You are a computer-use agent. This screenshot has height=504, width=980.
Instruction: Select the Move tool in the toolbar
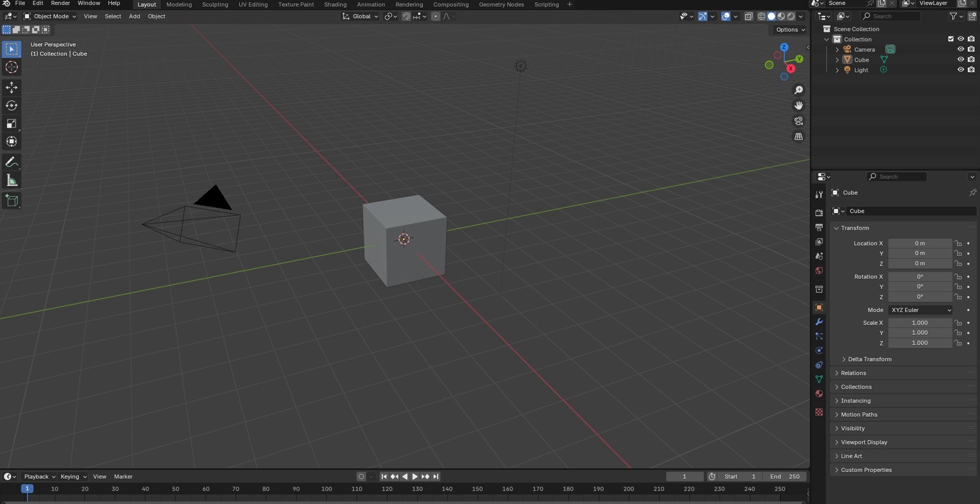click(x=11, y=87)
